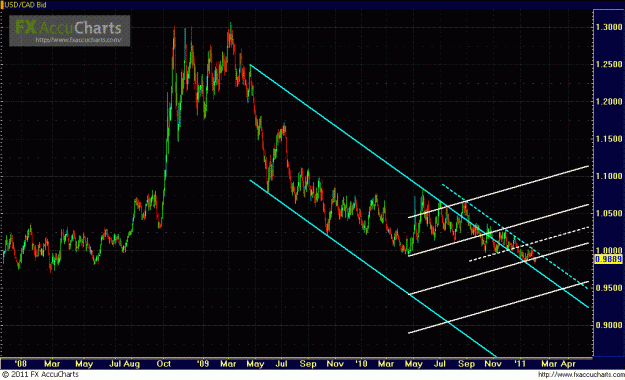Image resolution: width=625 pixels, height=380 pixels.
Task: Open the fxaccucharts link at bottom right
Action: [581, 374]
